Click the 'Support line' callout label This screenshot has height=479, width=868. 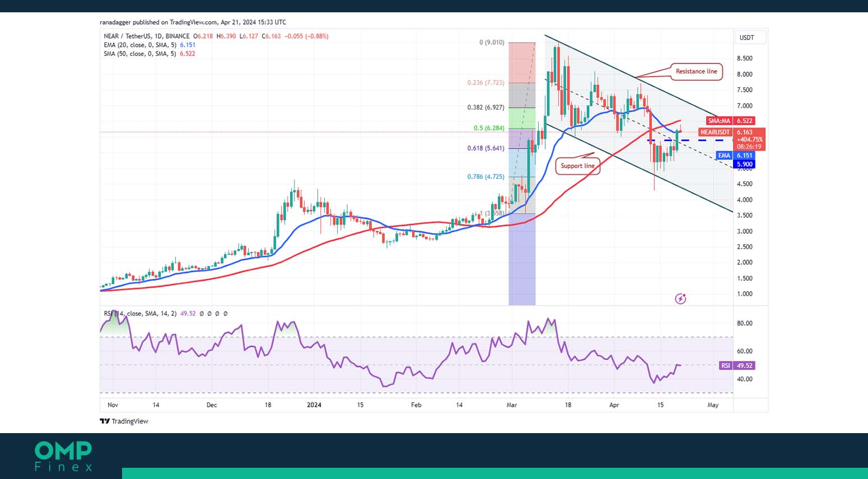[577, 166]
